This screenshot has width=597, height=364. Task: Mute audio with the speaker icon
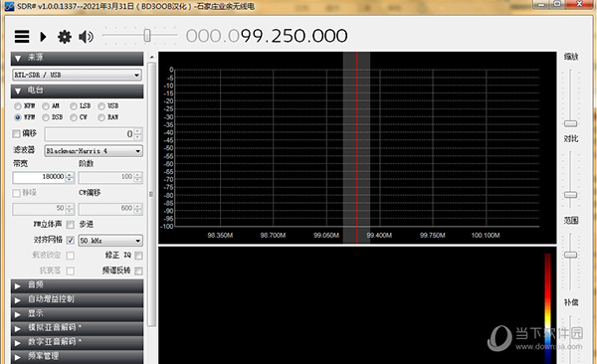[86, 37]
